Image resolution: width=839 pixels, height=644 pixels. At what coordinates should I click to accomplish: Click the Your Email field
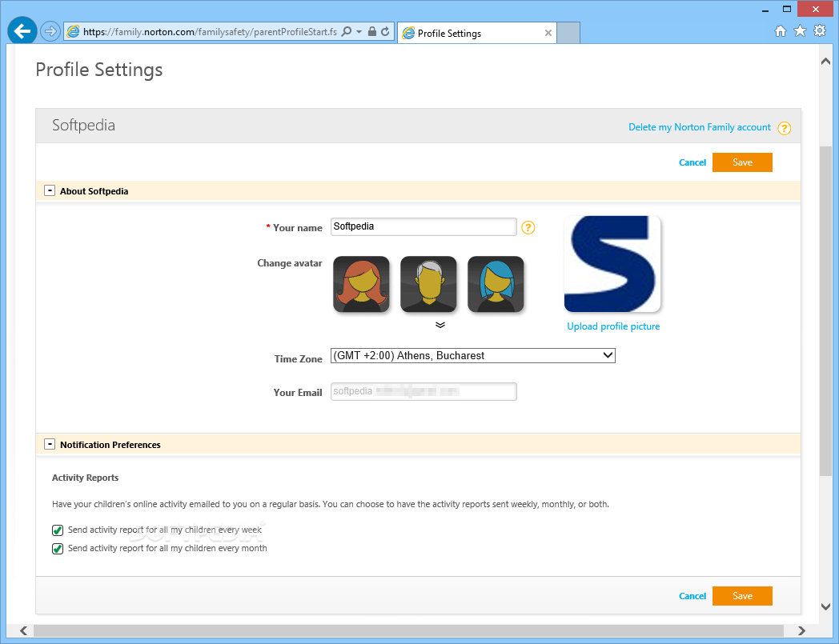[424, 391]
